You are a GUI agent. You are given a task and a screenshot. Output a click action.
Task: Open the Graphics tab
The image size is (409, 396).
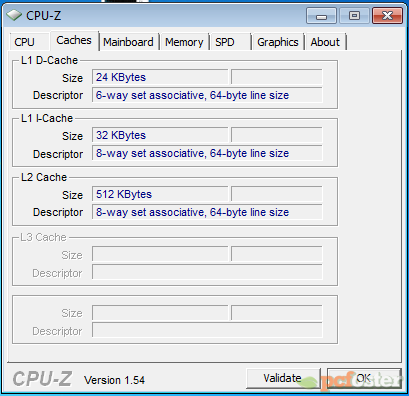pyautogui.click(x=278, y=42)
